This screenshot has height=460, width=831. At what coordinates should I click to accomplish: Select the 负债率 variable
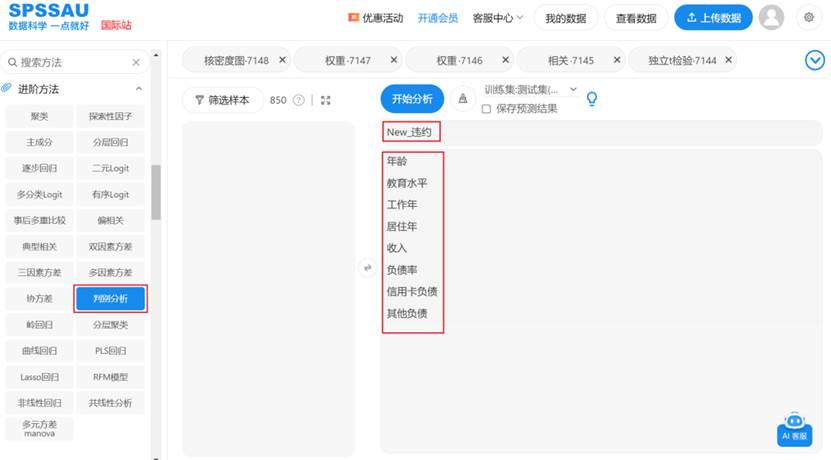(402, 270)
